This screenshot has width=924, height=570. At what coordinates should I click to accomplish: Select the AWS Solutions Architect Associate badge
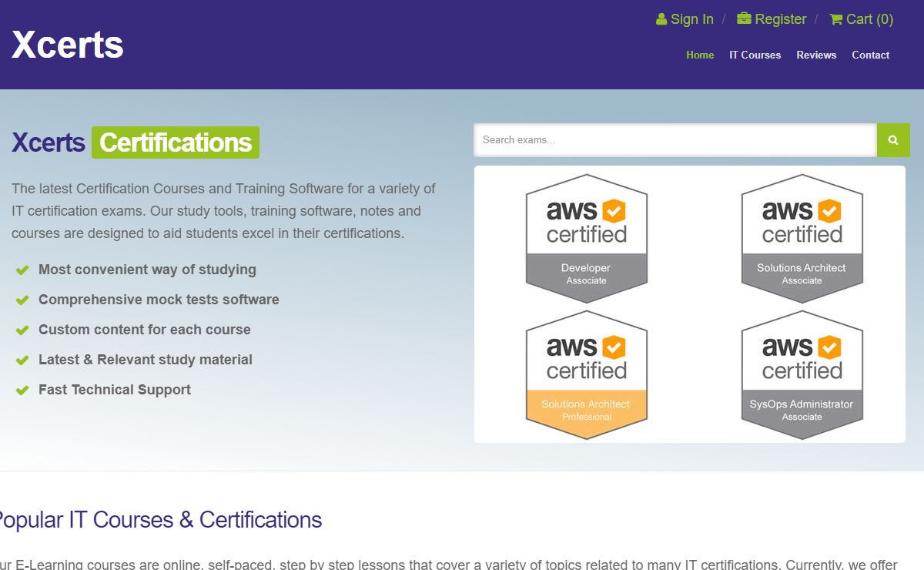(x=802, y=238)
